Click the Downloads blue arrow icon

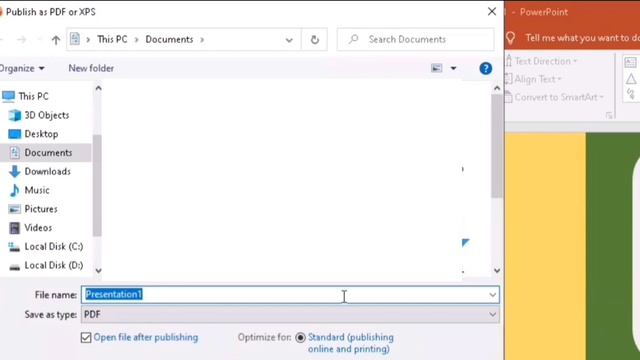(x=15, y=171)
